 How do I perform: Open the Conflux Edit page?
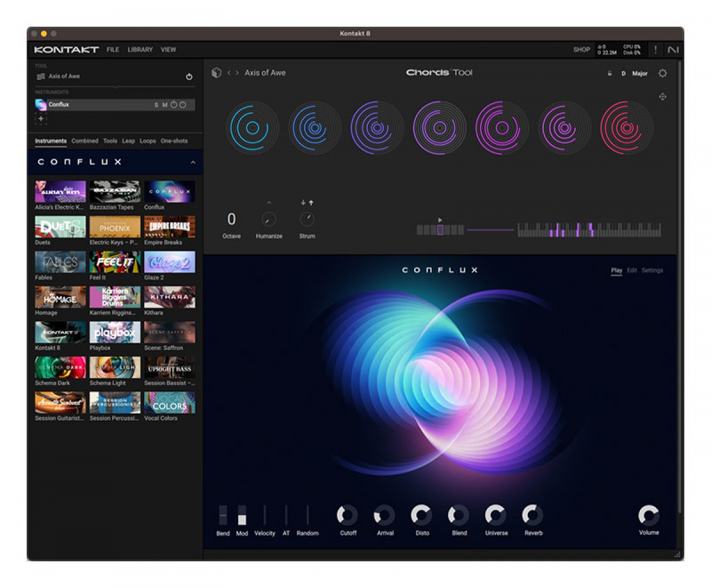(632, 270)
